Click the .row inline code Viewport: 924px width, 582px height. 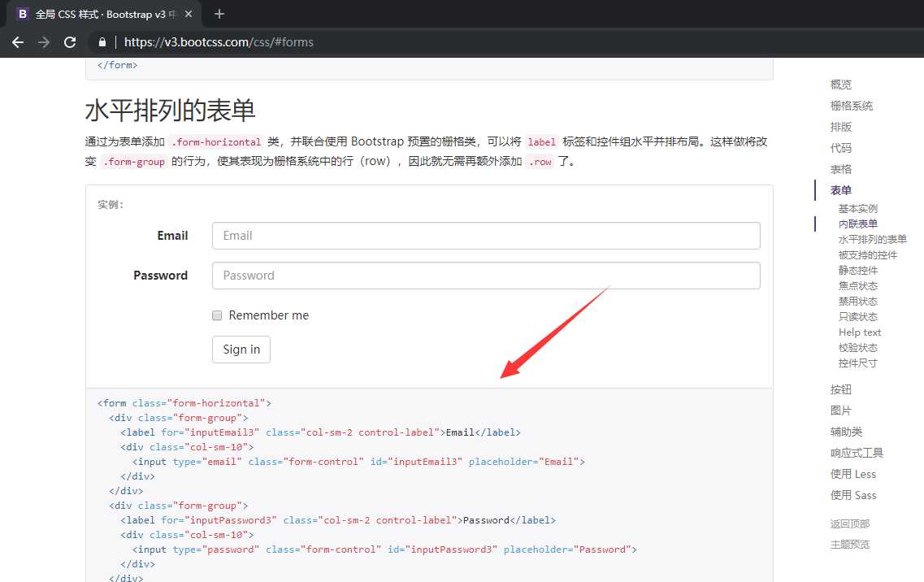[540, 162]
